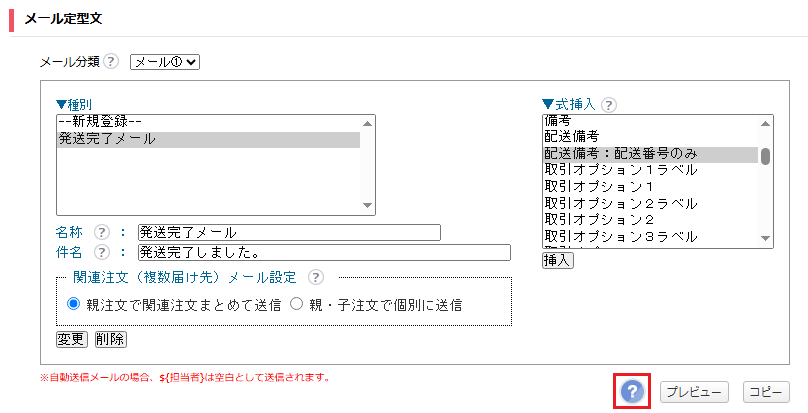Click 種別 list scroll down arrow
Image resolution: width=808 pixels, height=413 pixels.
(x=367, y=205)
